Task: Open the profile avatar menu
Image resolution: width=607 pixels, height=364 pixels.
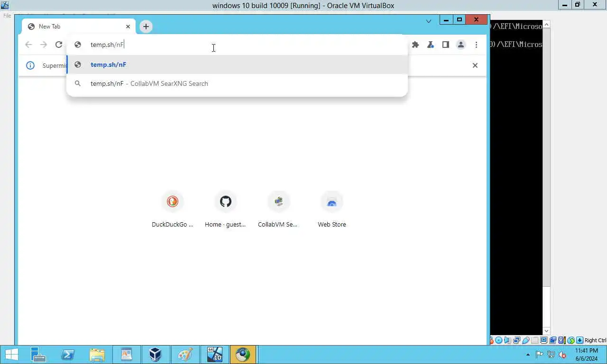Action: (x=460, y=45)
